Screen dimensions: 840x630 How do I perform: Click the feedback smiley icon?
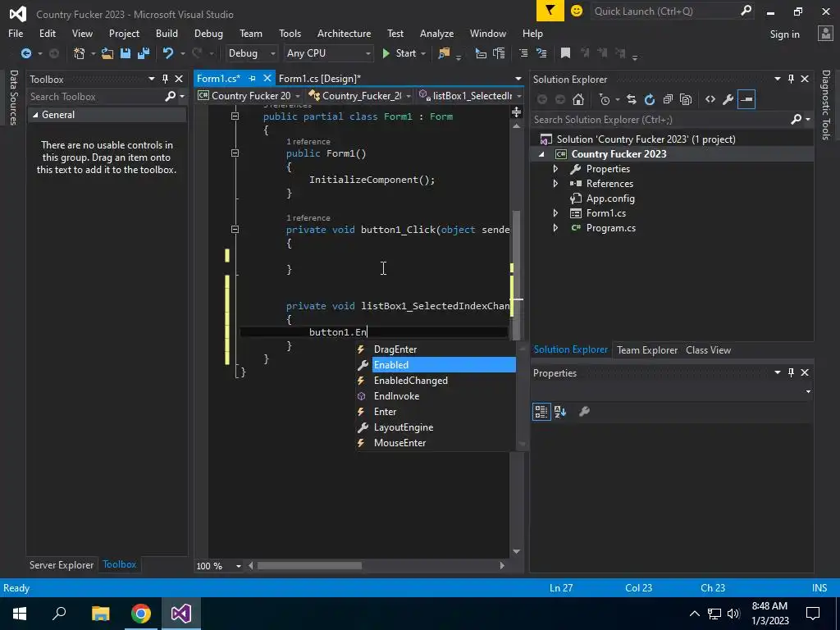[577, 11]
